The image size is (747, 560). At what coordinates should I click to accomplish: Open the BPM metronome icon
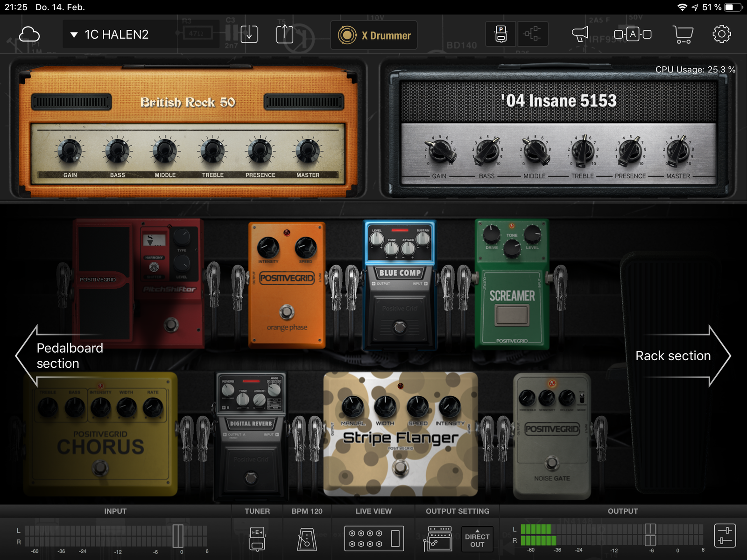[x=307, y=539]
